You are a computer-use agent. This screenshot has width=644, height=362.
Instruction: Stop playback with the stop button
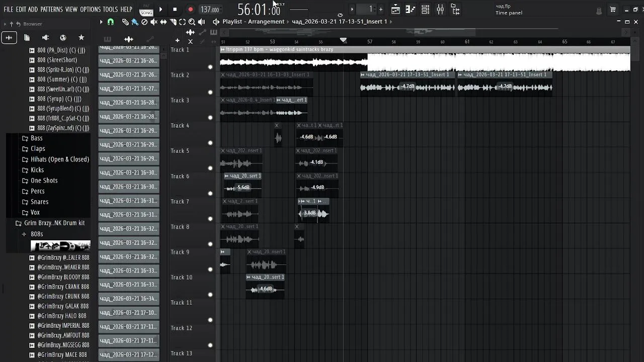click(x=175, y=9)
